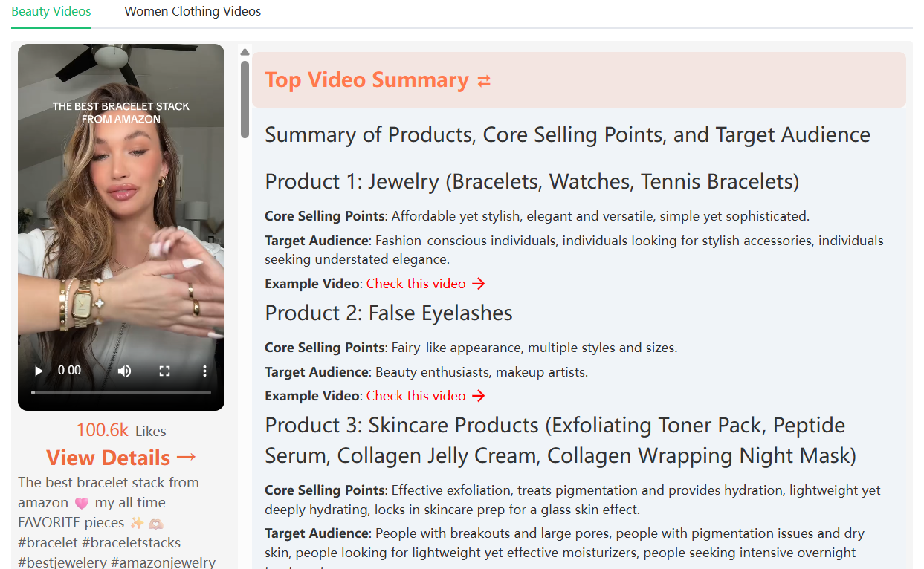Select the Beauty Videos tab
The height and width of the screenshot is (569, 924).
click(51, 12)
